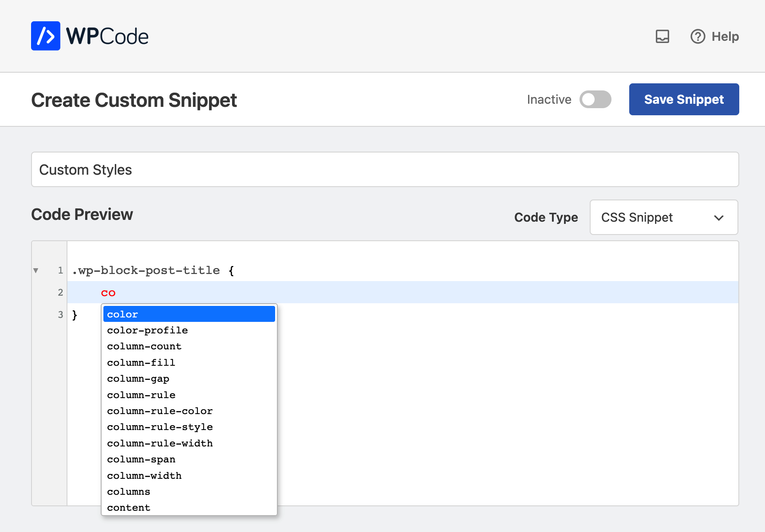Screen dimensions: 765x532
Task: Click the line number 3 in gutter
Action: click(60, 315)
